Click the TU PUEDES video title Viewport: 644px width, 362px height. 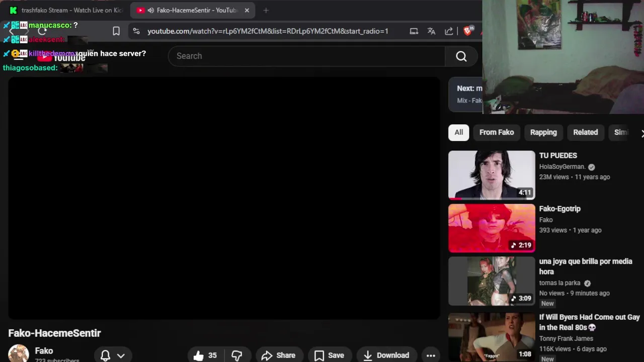pyautogui.click(x=558, y=155)
